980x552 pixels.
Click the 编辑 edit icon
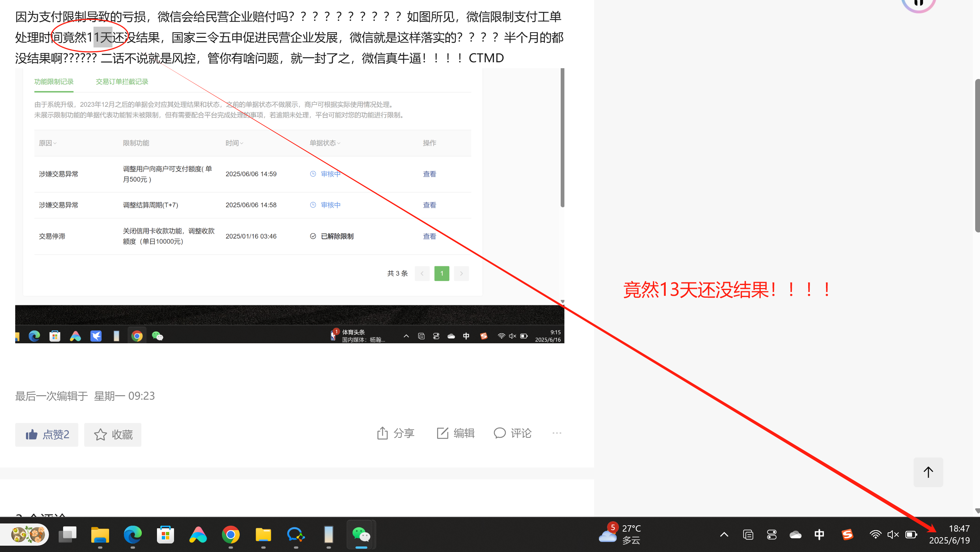coord(442,433)
